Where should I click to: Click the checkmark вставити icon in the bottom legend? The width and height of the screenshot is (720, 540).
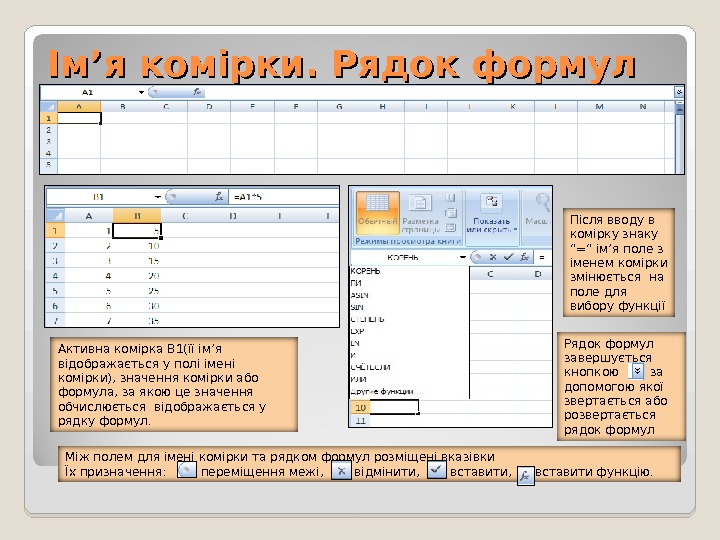tap(436, 470)
